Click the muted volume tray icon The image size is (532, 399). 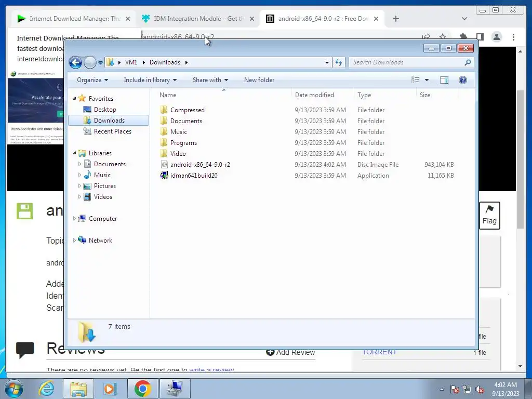click(480, 390)
